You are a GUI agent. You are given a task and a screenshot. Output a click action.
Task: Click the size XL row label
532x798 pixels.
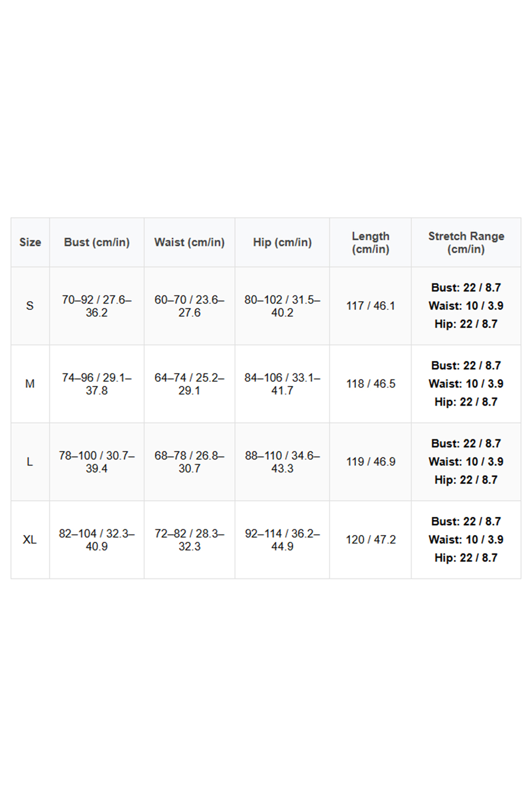(x=30, y=540)
